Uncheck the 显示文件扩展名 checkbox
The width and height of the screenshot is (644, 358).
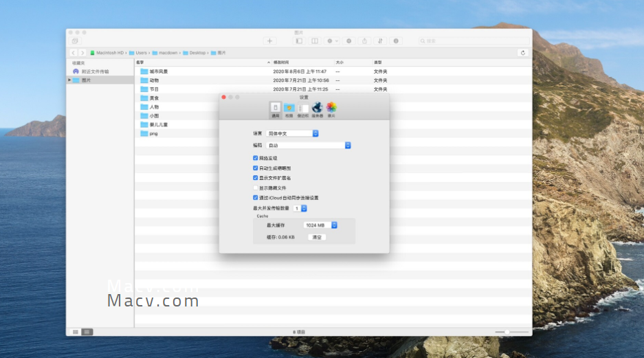256,178
